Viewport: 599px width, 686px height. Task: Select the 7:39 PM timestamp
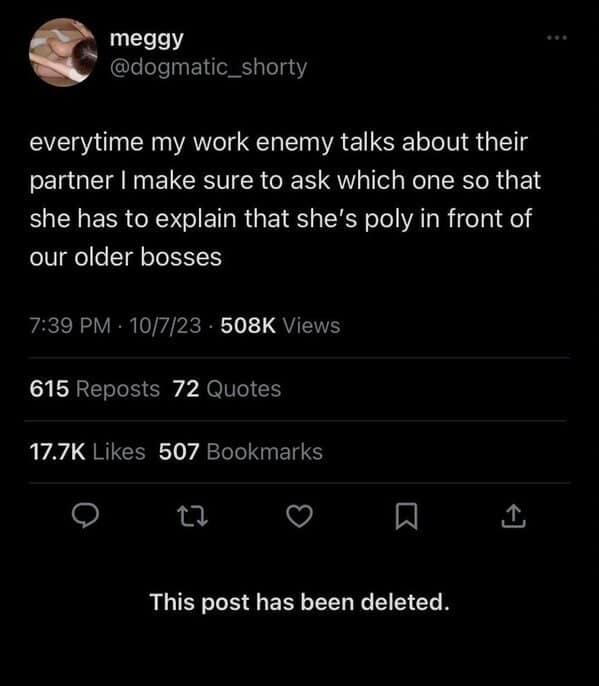coord(70,326)
